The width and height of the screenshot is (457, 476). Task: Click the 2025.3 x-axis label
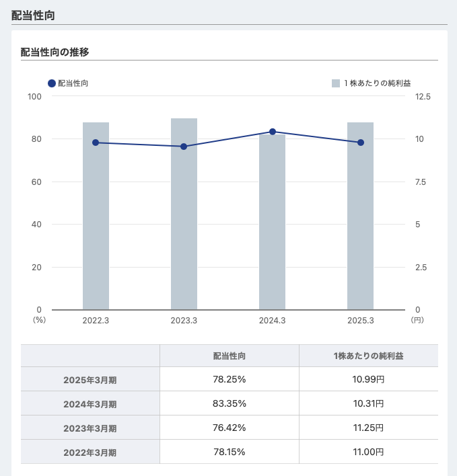[361, 320]
